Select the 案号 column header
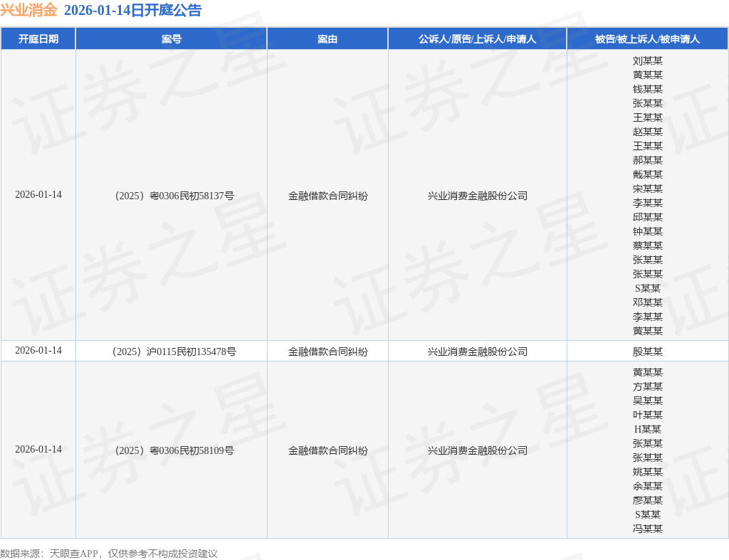The width and height of the screenshot is (729, 560). tap(172, 39)
